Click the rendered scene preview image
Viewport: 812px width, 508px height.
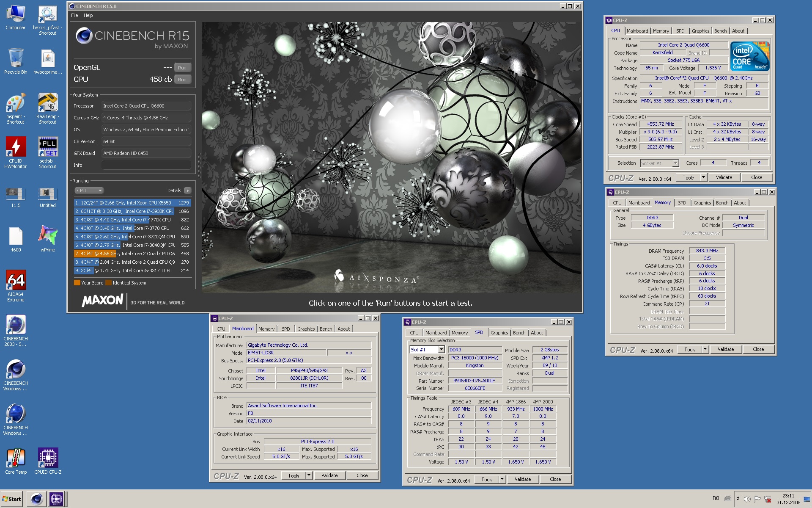point(391,157)
